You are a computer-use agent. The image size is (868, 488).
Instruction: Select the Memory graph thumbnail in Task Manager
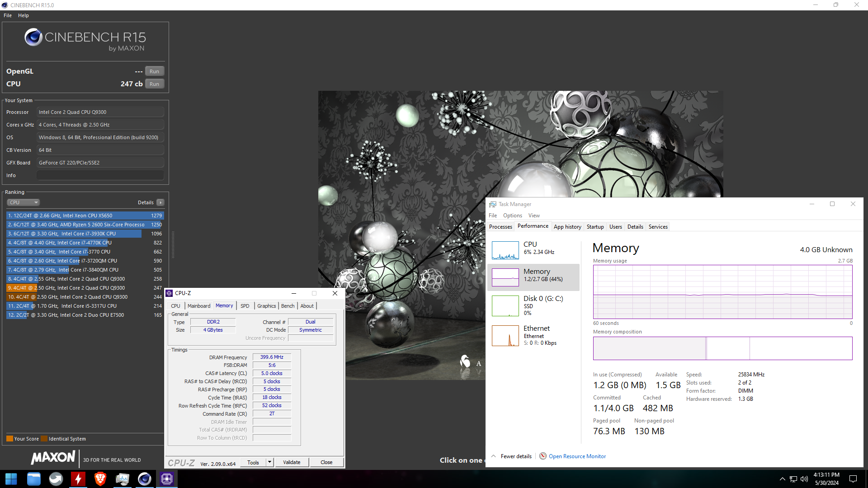[x=505, y=277]
